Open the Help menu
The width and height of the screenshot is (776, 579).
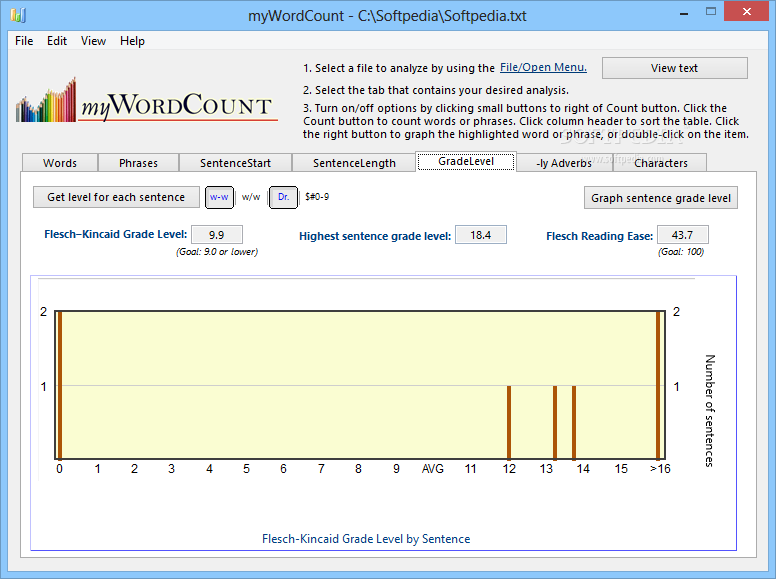pos(132,41)
